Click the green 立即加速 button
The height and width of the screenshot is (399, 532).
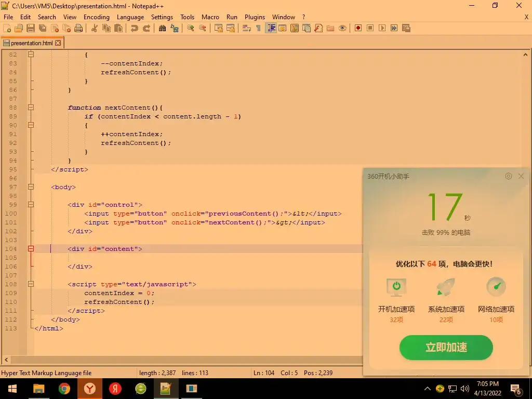(446, 347)
